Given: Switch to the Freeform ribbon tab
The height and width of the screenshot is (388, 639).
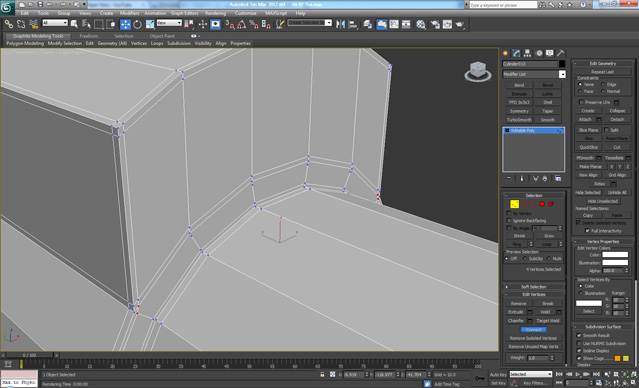Looking at the screenshot, I should [x=89, y=36].
